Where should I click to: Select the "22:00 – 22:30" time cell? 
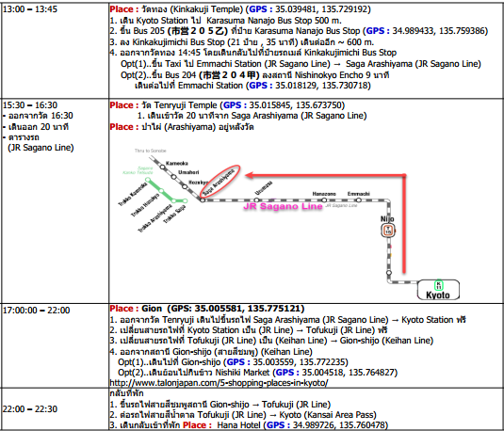click(x=30, y=409)
